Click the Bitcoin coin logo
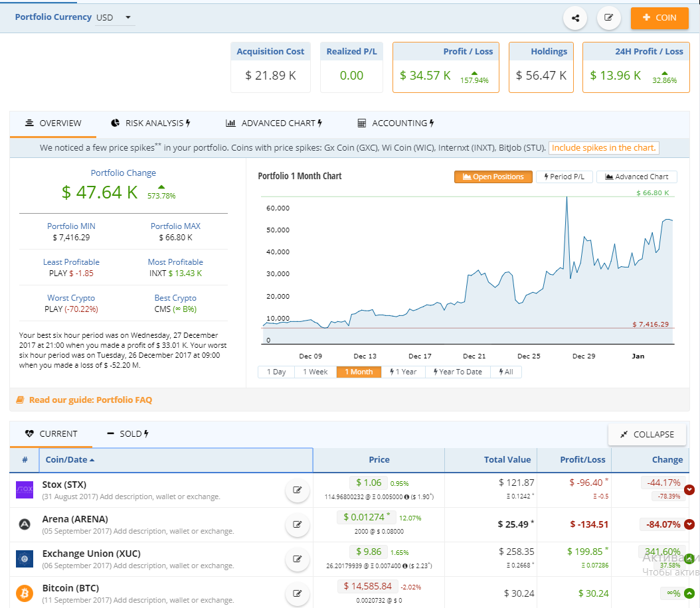This screenshot has width=700, height=608. pos(25,593)
